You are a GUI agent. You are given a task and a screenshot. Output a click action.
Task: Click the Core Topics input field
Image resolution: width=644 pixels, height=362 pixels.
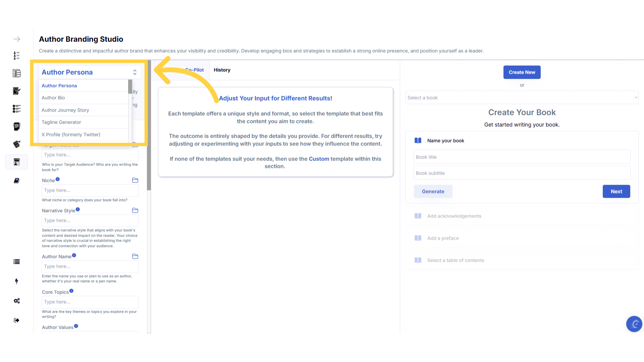(90, 302)
